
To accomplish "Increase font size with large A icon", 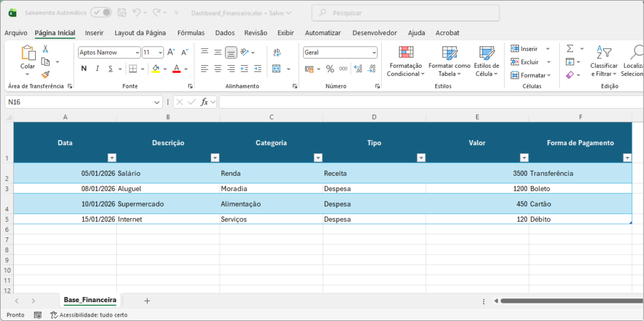I will tap(171, 53).
